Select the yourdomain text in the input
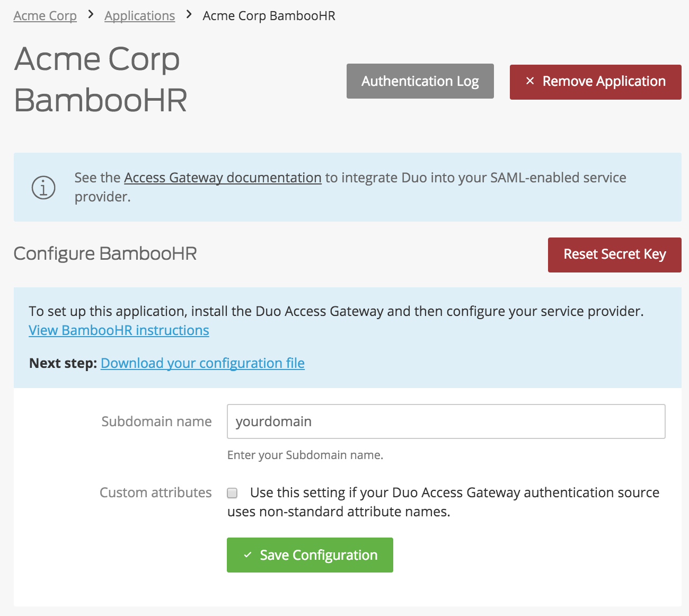Image resolution: width=689 pixels, height=616 pixels. (x=273, y=421)
